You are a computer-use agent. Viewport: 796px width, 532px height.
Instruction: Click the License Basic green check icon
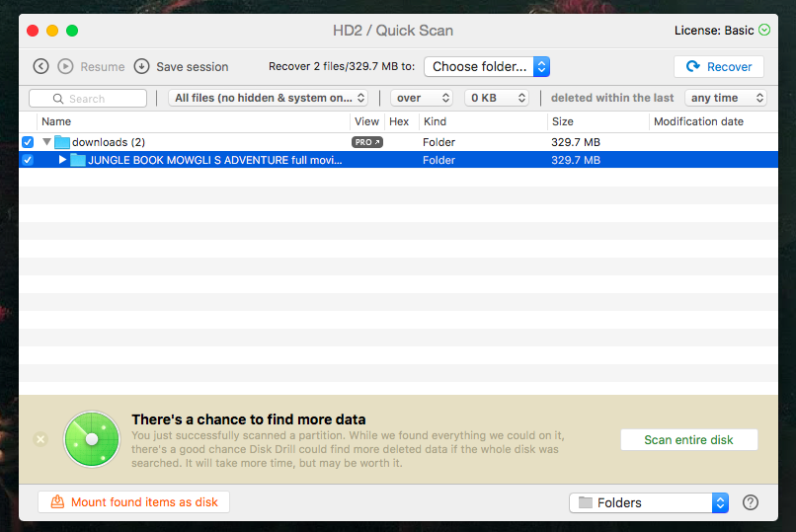point(764,30)
